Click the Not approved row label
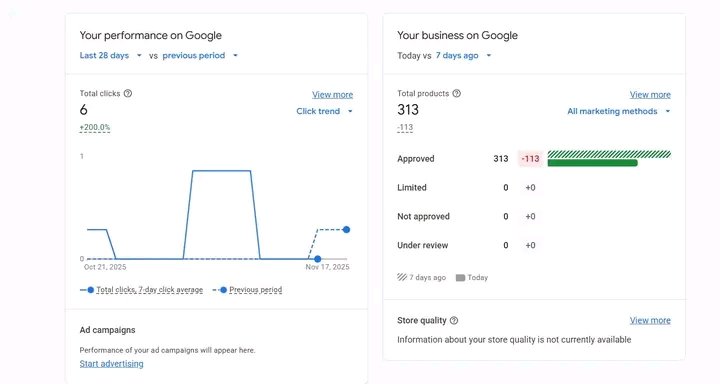The image size is (720, 384). point(423,216)
